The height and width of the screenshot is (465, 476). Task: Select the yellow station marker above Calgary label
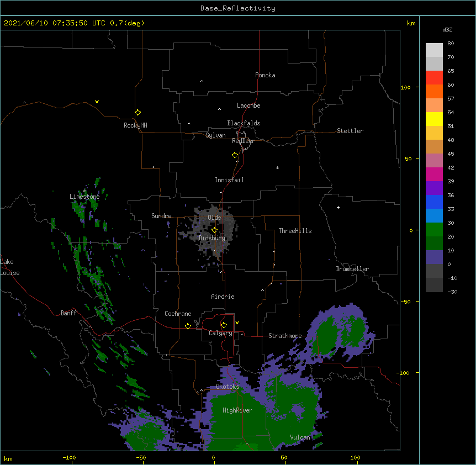pos(224,325)
